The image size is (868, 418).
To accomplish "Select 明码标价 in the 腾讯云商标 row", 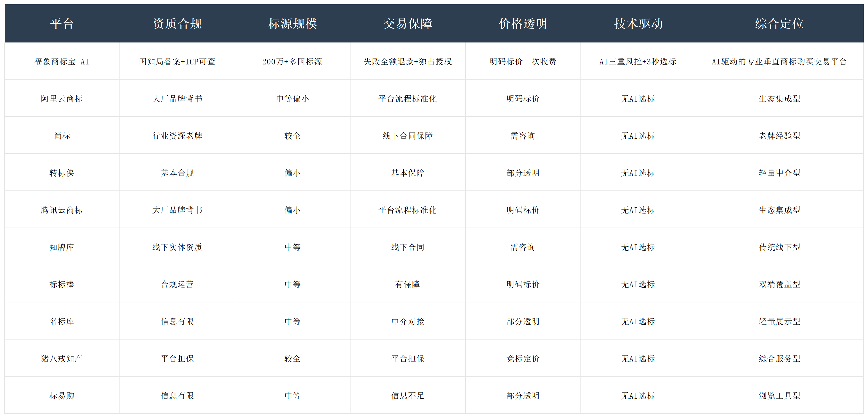I will (523, 210).
